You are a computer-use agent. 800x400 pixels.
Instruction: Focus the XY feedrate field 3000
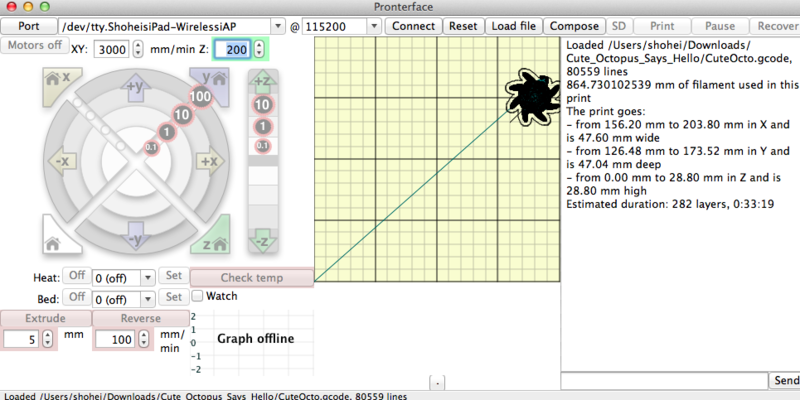tap(113, 49)
